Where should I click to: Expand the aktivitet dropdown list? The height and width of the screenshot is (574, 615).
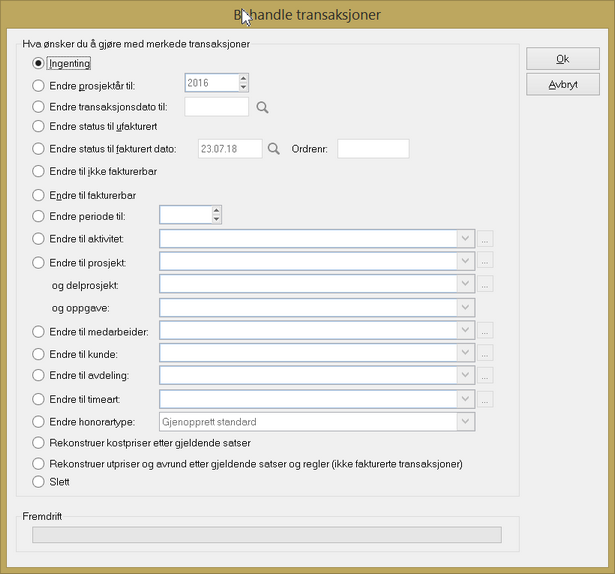(465, 239)
